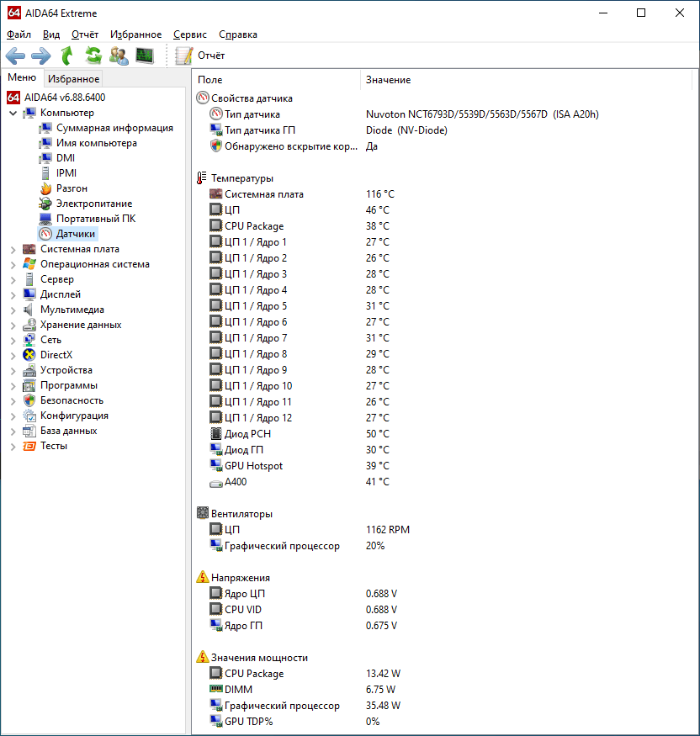Collapse the Компьютер tree node
Image resolution: width=700 pixels, height=736 pixels.
coord(13,113)
